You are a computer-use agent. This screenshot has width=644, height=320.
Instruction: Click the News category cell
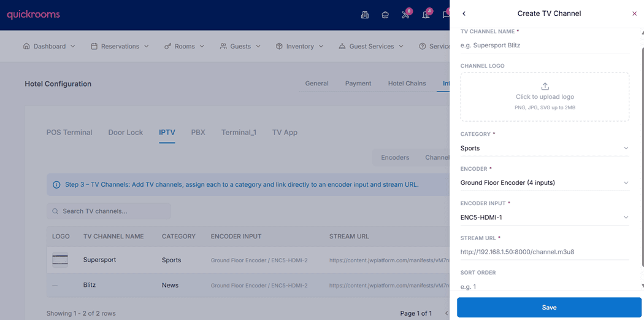click(x=170, y=285)
